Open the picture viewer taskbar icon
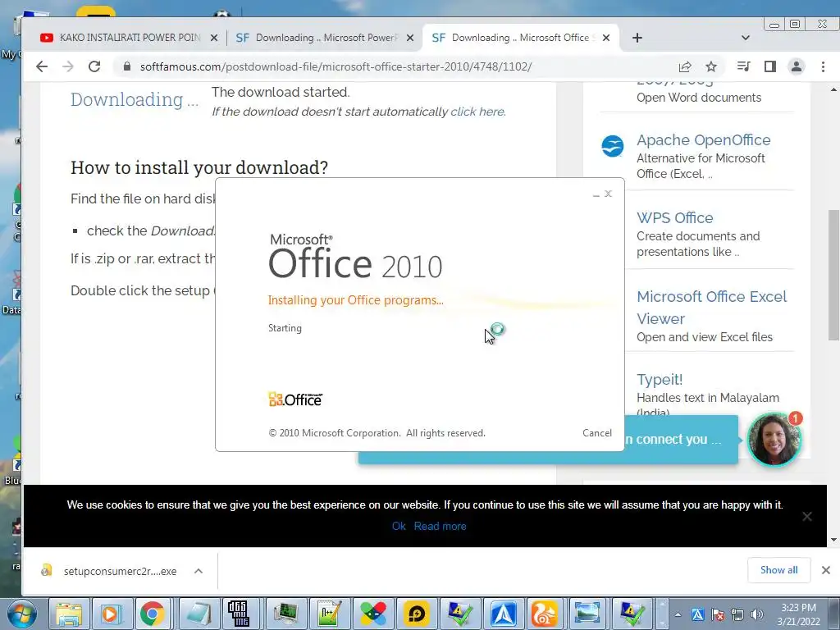The image size is (840, 630). coord(587,614)
